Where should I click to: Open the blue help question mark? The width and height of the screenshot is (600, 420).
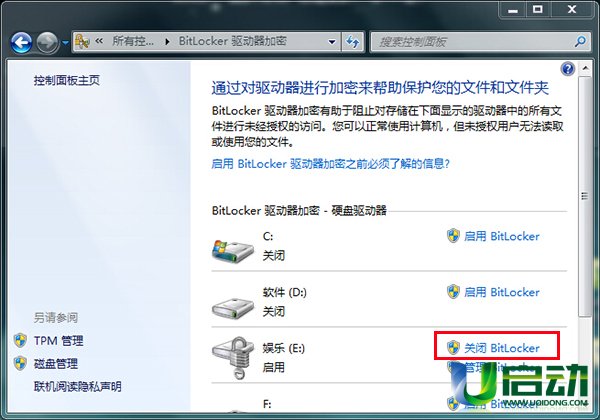[567, 69]
